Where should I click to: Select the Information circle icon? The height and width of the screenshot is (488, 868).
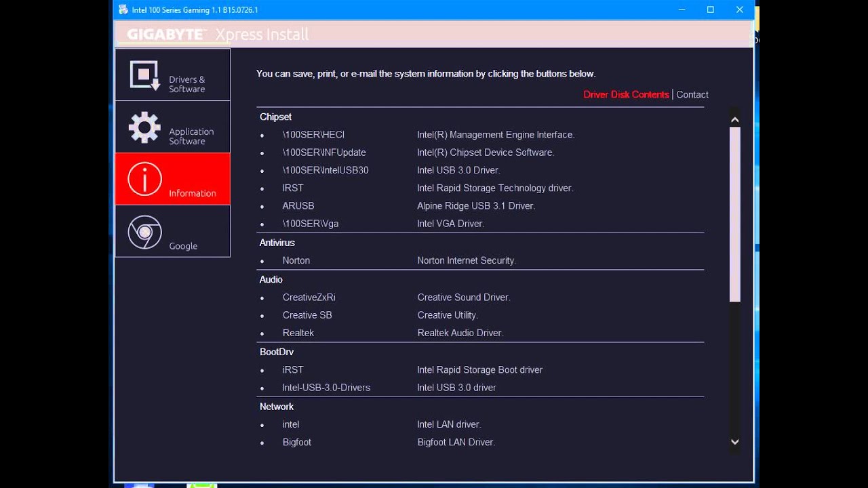tap(144, 179)
